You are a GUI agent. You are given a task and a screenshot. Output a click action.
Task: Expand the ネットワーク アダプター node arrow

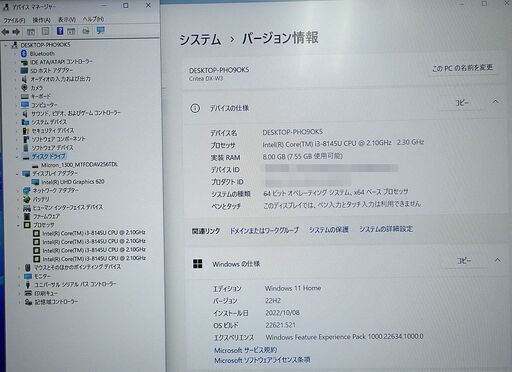[x=18, y=191]
